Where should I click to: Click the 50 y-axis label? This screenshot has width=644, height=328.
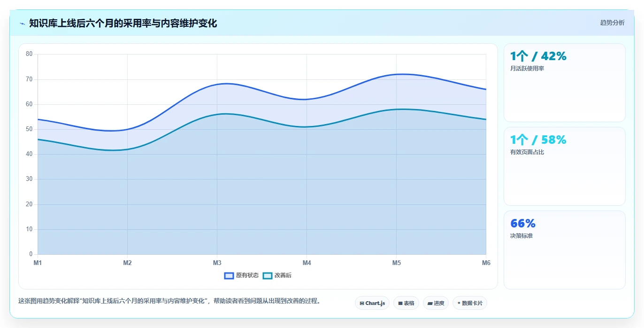point(29,129)
